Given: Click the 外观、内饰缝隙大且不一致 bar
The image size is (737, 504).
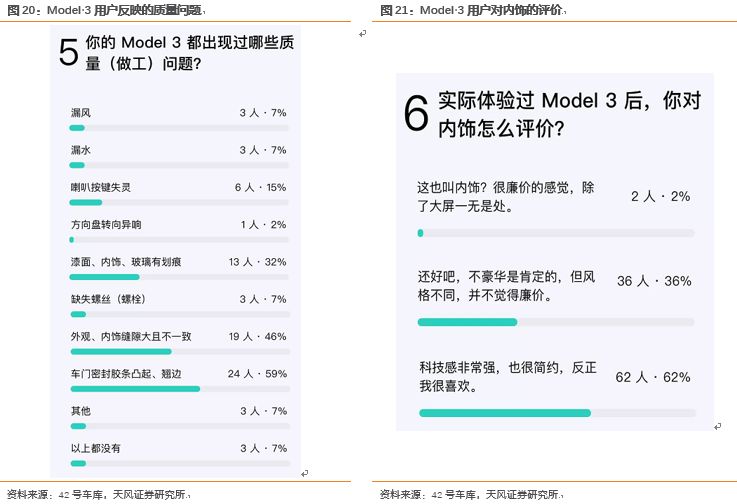Looking at the screenshot, I should point(180,352).
